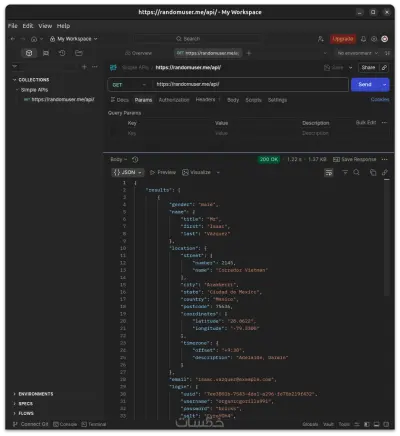Select the Environments sidebar icon
400x436 pixels.
(46, 53)
